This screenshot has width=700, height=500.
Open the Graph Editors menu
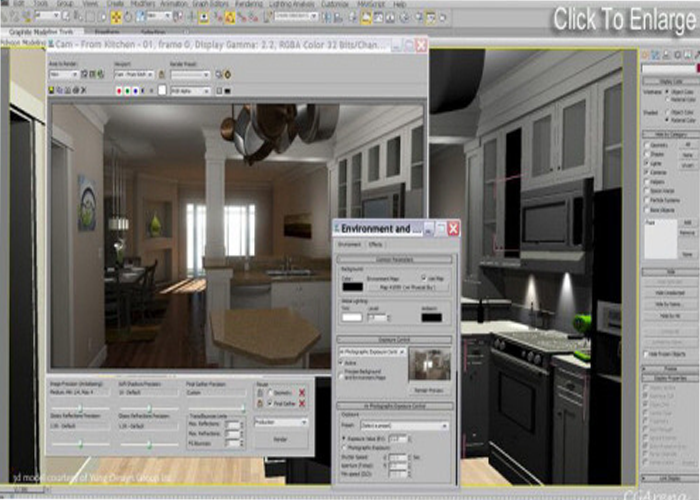(209, 4)
